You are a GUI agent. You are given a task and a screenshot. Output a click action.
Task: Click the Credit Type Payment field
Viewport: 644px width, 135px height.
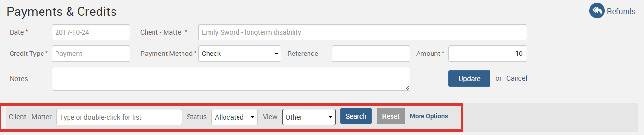[x=91, y=54]
